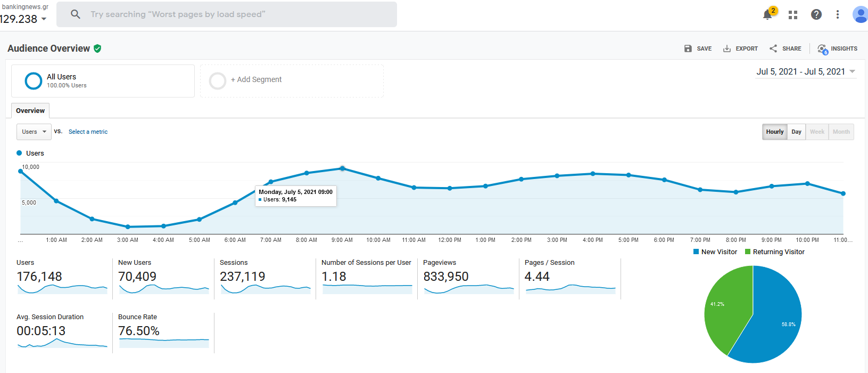Click the Share report button
Image resolution: width=868 pixels, height=373 pixels.
pos(786,48)
